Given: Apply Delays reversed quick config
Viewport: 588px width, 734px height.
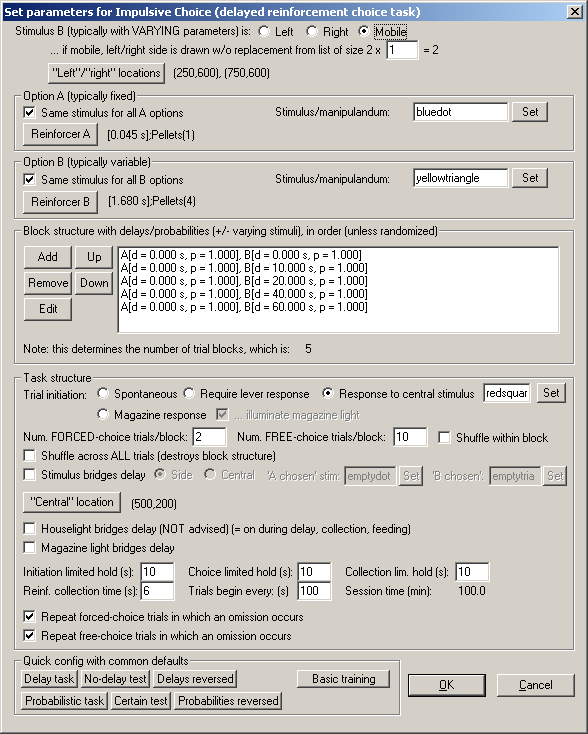Looking at the screenshot, I should [x=195, y=679].
